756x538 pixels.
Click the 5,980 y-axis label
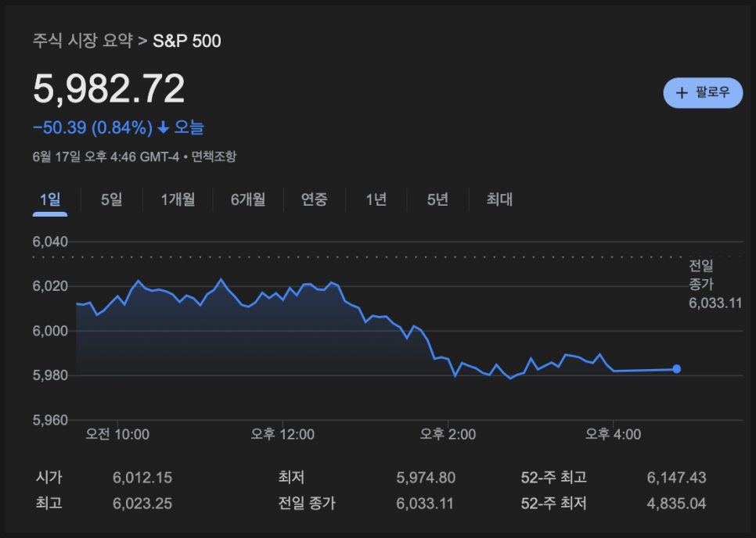(x=50, y=375)
